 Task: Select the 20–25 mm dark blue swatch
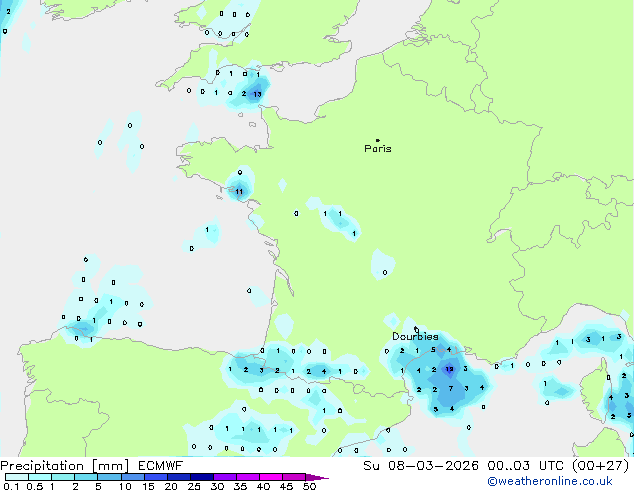pos(179,477)
